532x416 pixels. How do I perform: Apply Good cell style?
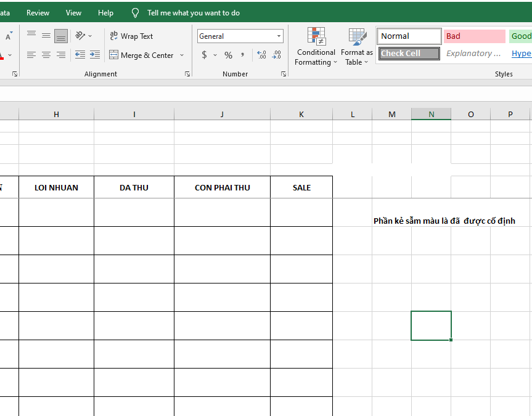pyautogui.click(x=520, y=36)
